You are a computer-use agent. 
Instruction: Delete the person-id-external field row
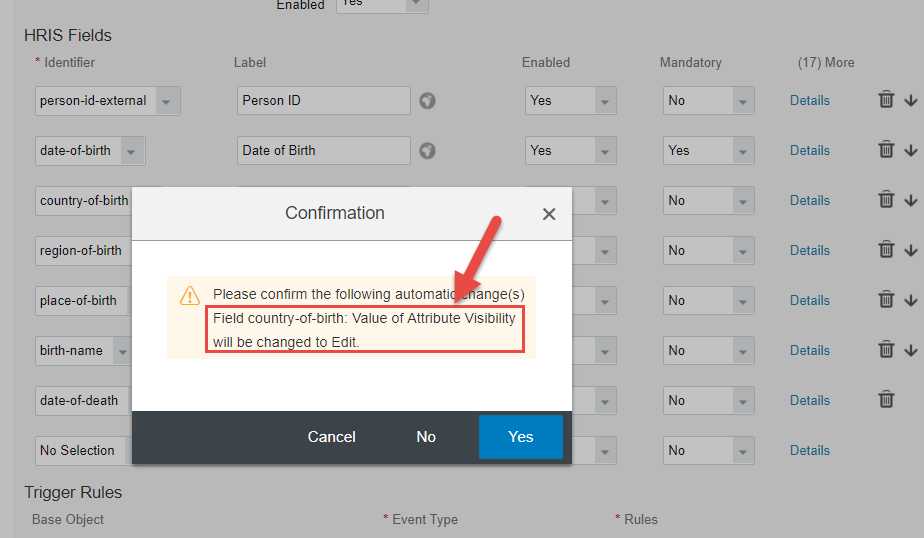click(886, 100)
